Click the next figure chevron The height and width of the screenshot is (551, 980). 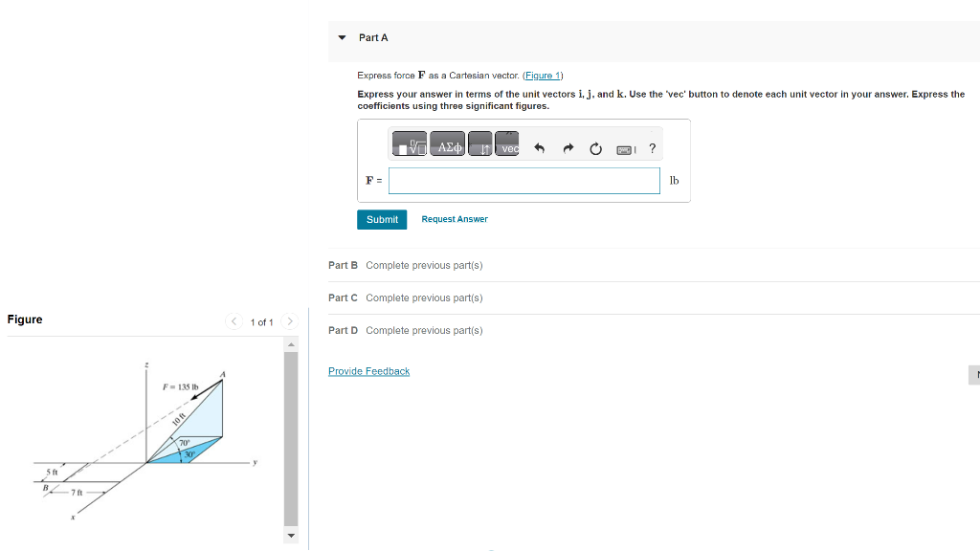(290, 321)
